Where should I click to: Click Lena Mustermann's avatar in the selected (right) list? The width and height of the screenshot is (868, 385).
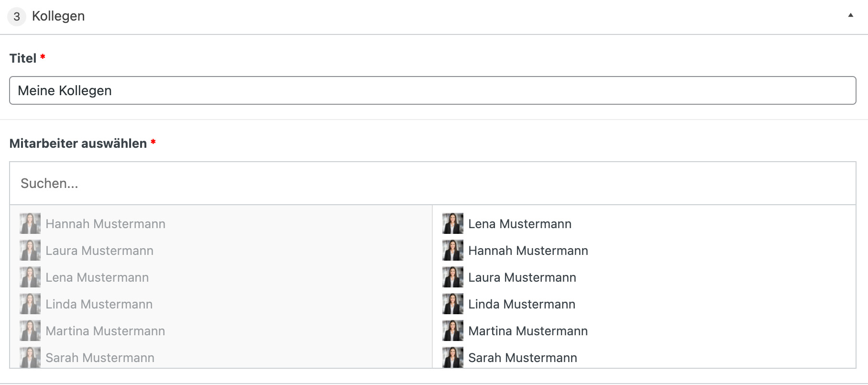452,223
